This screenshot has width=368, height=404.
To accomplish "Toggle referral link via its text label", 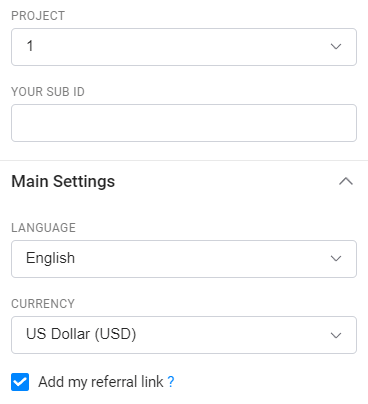I will [x=101, y=382].
